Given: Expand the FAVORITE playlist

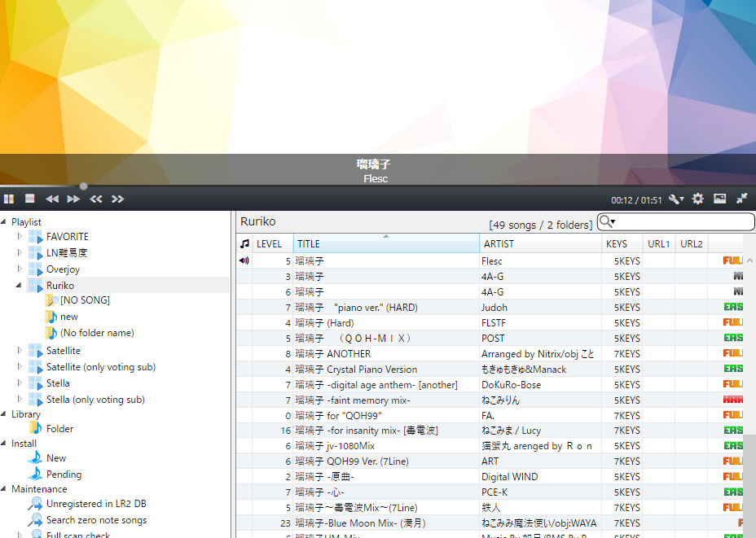Looking at the screenshot, I should pyautogui.click(x=20, y=236).
